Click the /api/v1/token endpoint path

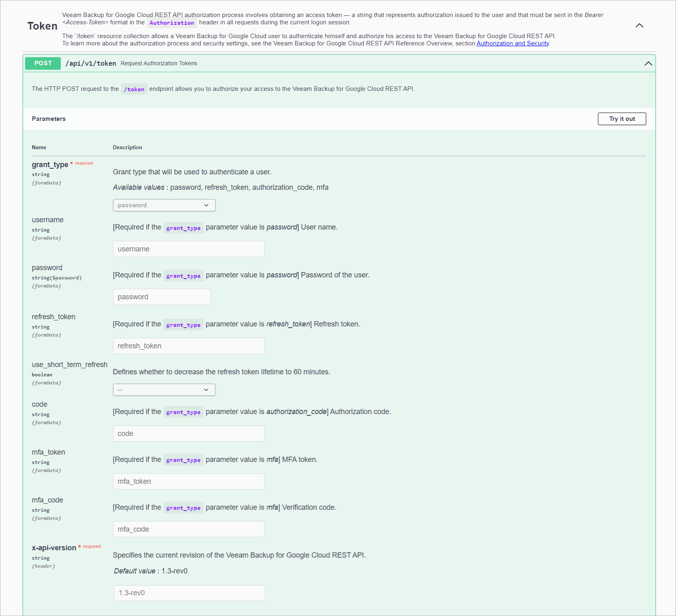[91, 63]
